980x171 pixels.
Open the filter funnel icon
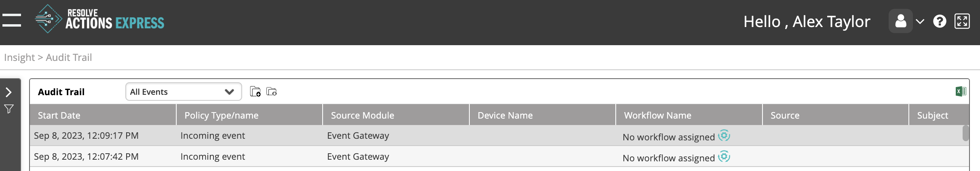[9, 109]
